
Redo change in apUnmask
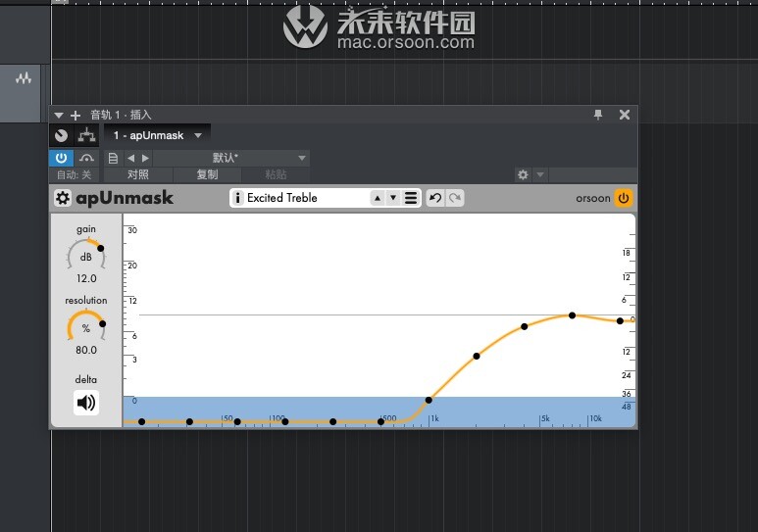click(455, 198)
